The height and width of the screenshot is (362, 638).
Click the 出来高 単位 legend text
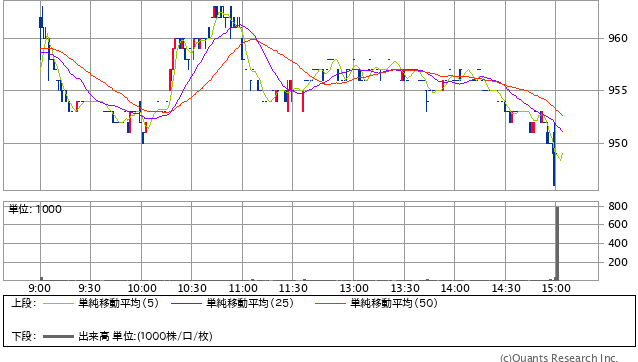pyautogui.click(x=145, y=336)
